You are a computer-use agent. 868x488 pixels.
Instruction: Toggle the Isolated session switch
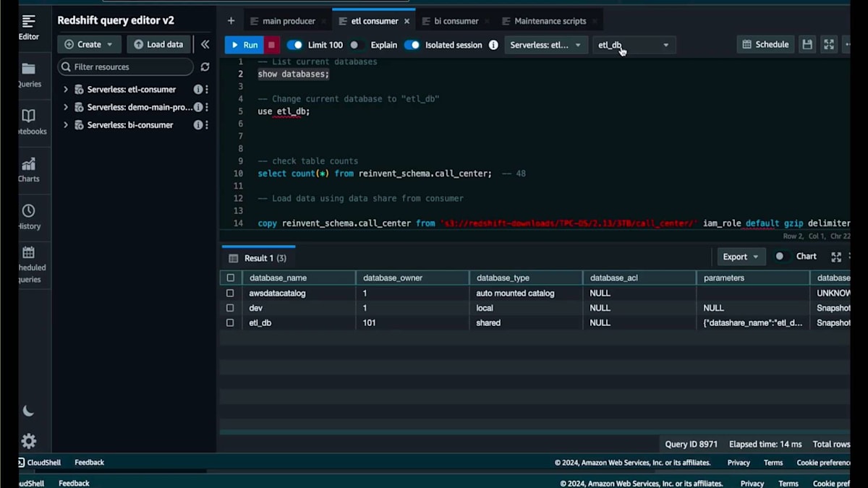[x=412, y=45]
